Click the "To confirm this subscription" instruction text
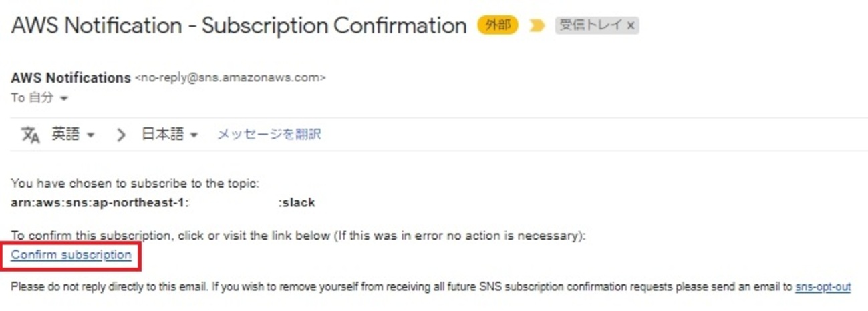868x311 pixels. coord(298,236)
